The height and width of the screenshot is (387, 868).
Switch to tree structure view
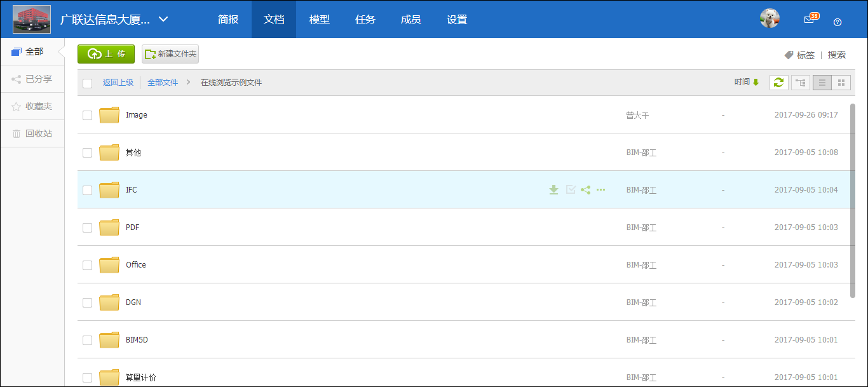click(x=800, y=83)
